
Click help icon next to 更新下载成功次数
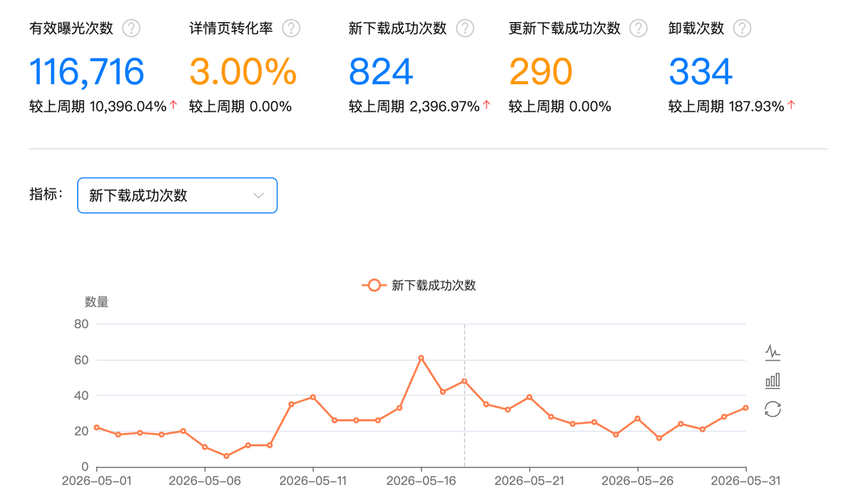pos(638,29)
